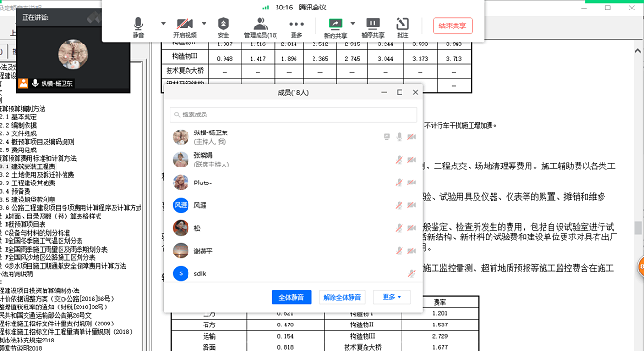Click the new share screen icon
644x351 pixels.
335,27
